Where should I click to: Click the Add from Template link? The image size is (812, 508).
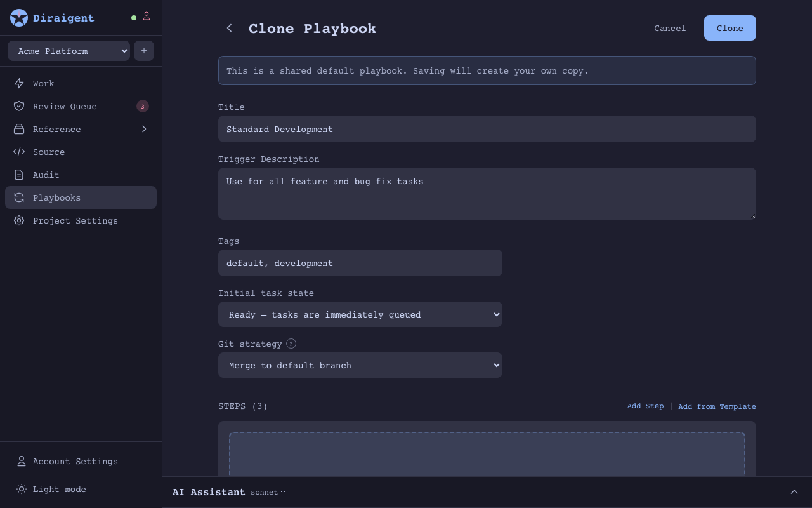click(717, 406)
